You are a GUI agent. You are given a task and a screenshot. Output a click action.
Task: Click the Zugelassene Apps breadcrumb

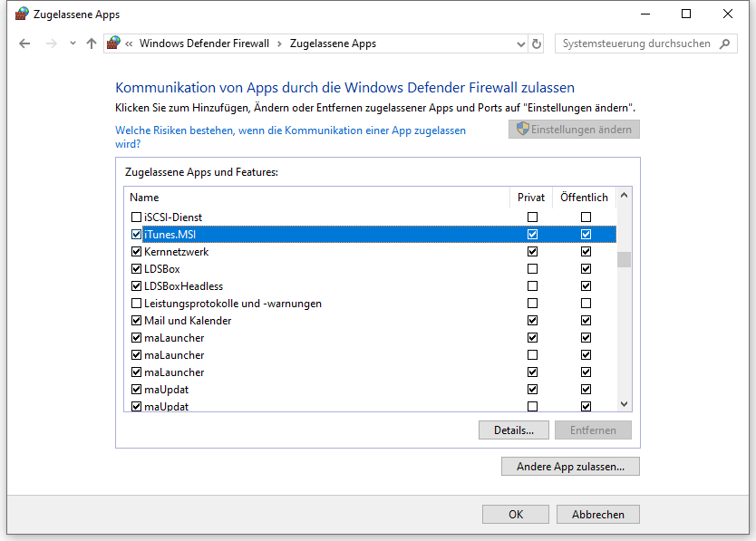point(333,43)
